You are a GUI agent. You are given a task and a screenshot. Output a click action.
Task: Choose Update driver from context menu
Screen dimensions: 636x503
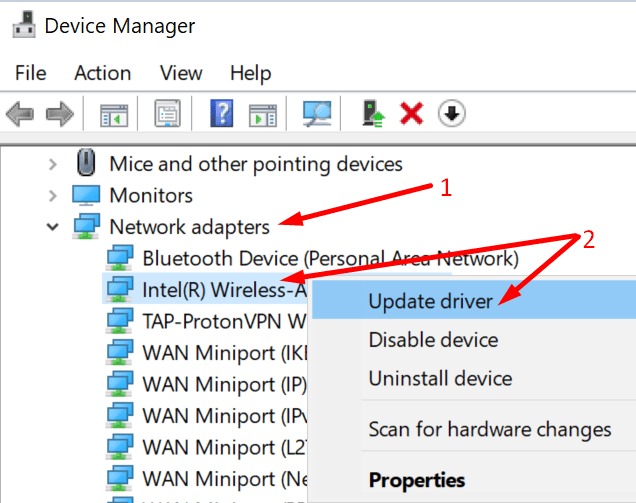tap(474, 301)
